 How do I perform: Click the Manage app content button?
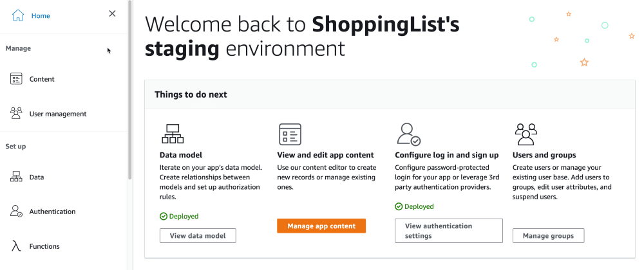[x=321, y=226]
